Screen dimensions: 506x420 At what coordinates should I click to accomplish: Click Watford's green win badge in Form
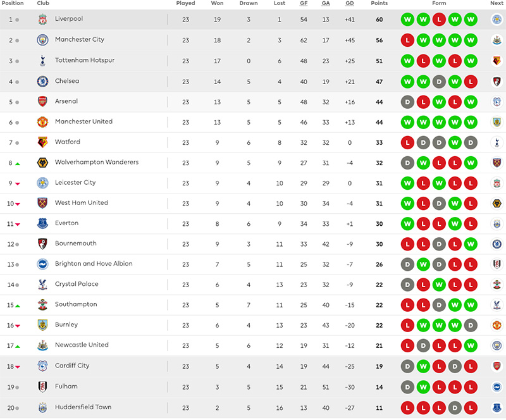[x=455, y=142]
